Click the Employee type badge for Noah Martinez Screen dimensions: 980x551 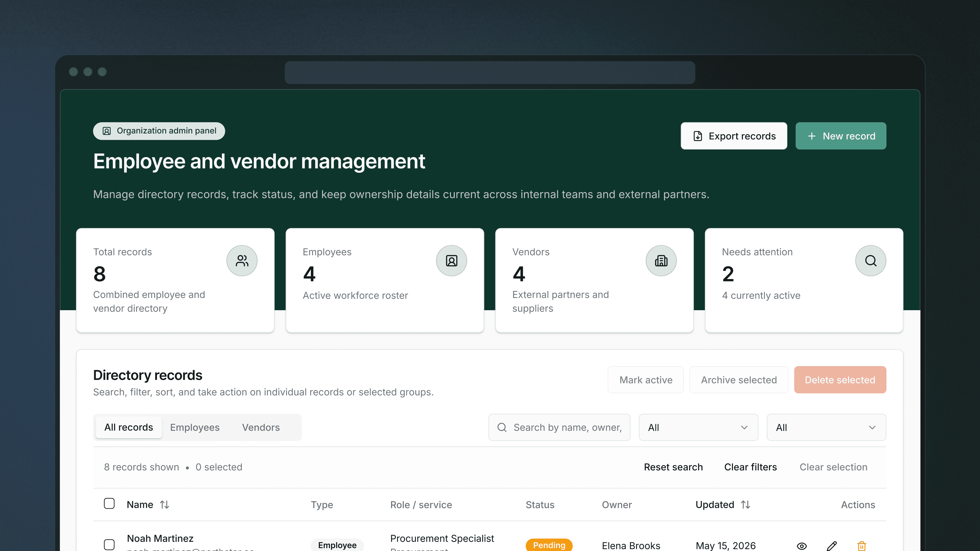point(337,545)
